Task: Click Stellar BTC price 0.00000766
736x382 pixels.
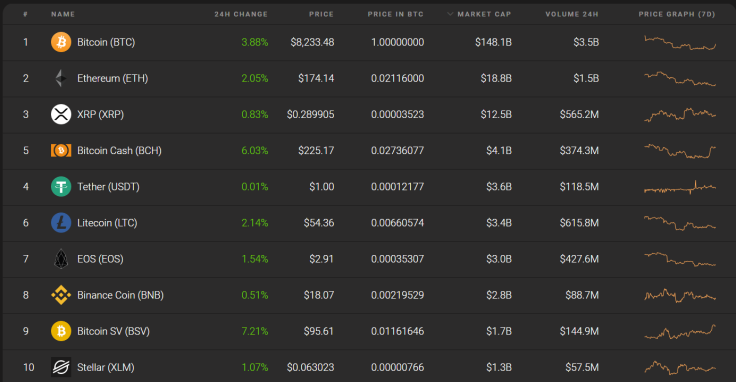Action: [398, 367]
